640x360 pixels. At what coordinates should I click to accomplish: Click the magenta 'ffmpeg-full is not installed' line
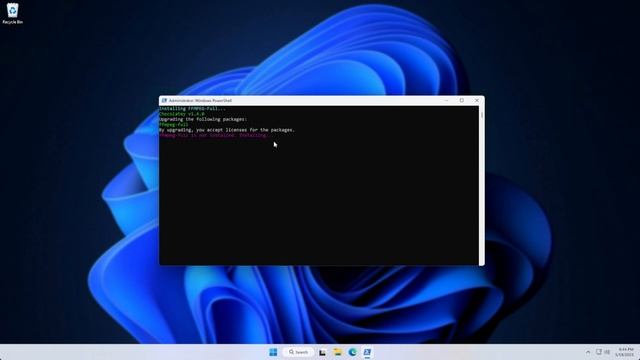[x=213, y=135]
